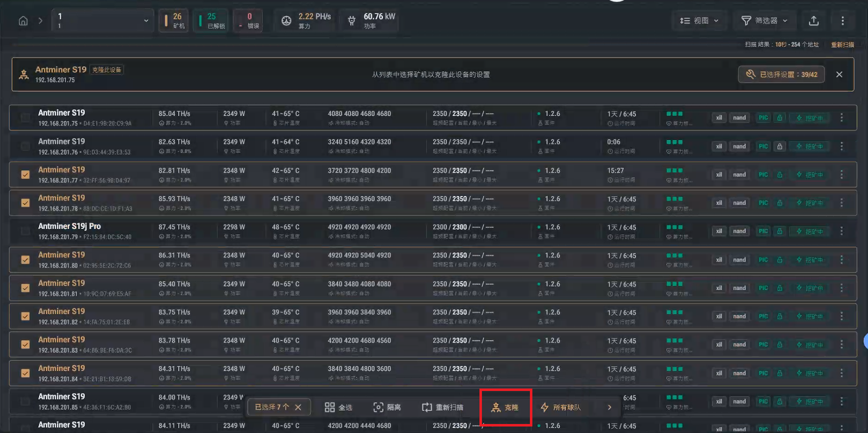Click the 26 矿机 miners counter

coord(174,21)
